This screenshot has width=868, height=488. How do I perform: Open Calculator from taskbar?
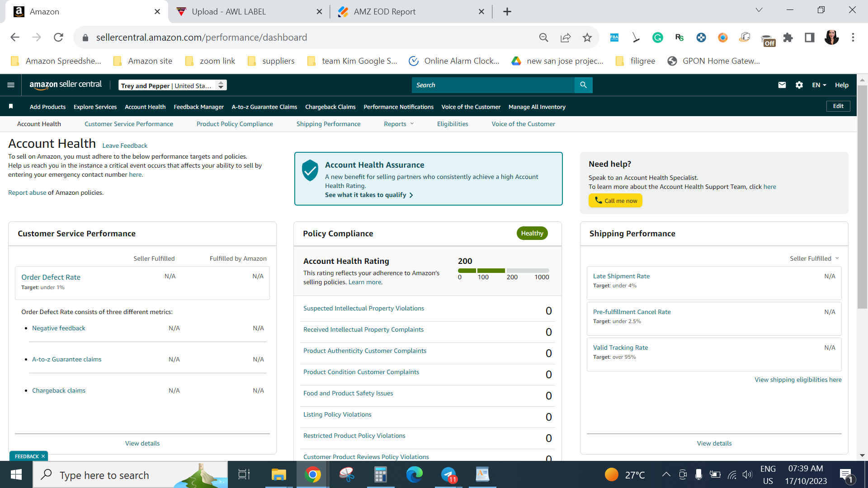[380, 475]
